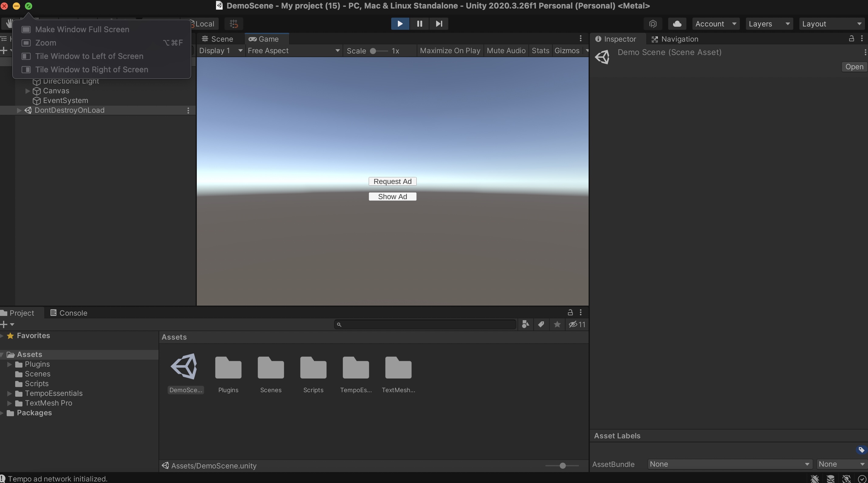
Task: Toggle Mute Audio in Game view
Action: (506, 50)
